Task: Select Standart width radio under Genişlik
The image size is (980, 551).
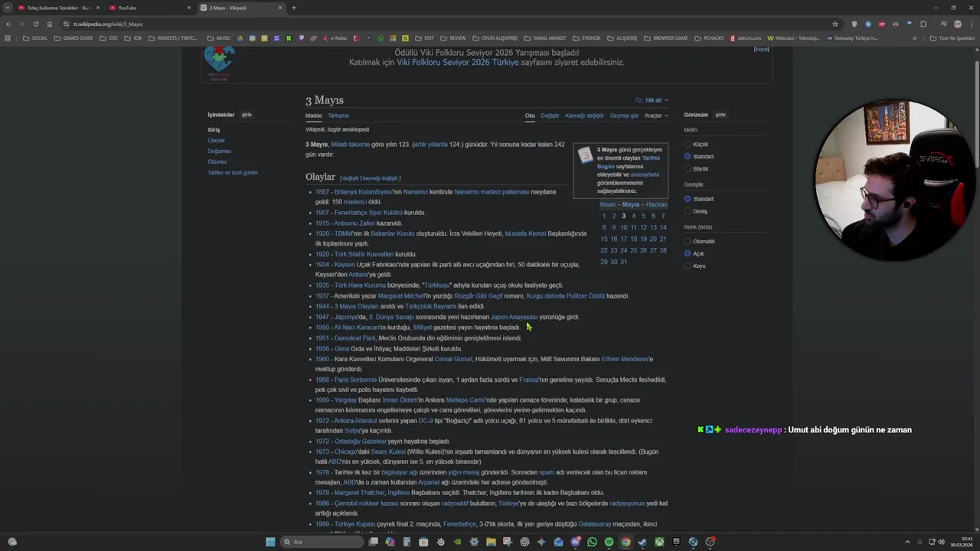Action: [x=688, y=199]
